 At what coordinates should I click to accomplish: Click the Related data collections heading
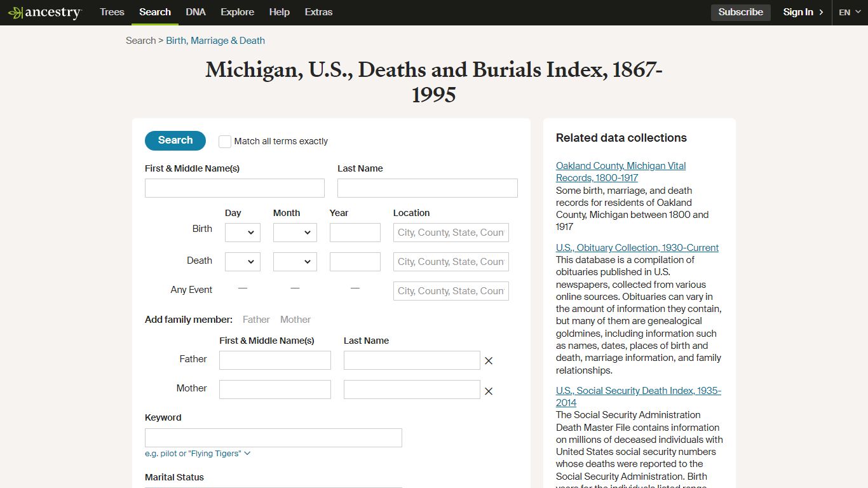(x=621, y=138)
